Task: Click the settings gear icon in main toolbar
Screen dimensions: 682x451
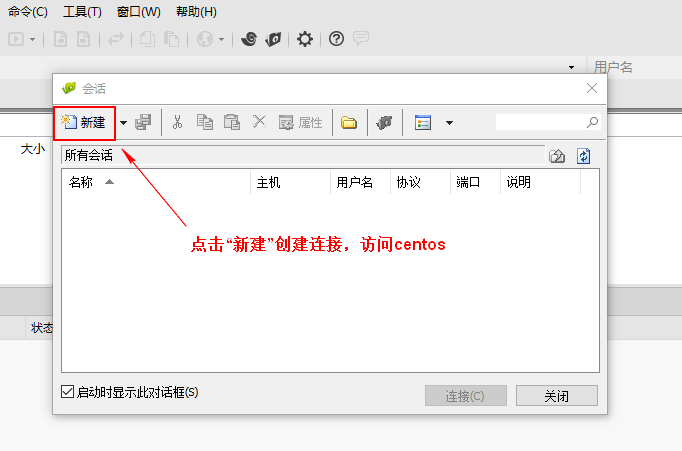Action: 305,39
